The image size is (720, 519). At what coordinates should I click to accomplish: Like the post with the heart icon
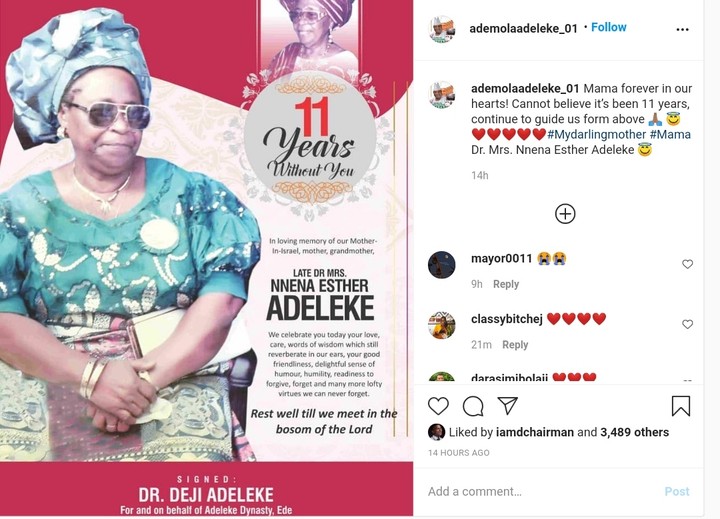coord(438,406)
